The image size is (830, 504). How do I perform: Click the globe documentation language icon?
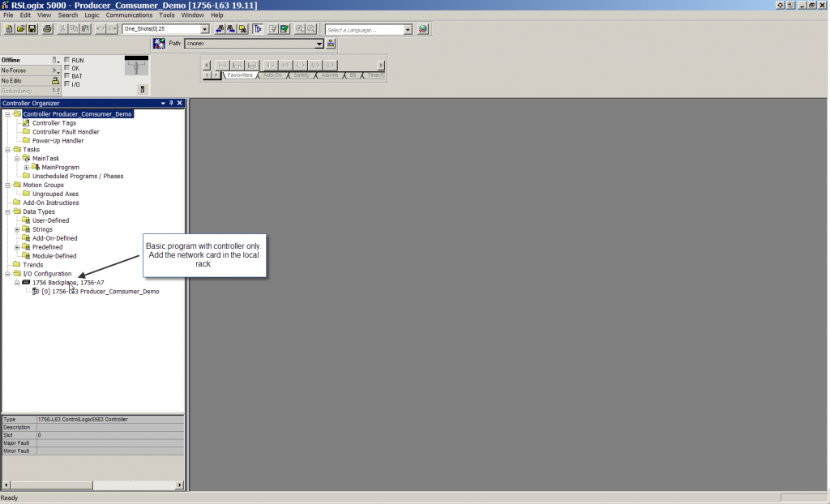click(x=422, y=29)
